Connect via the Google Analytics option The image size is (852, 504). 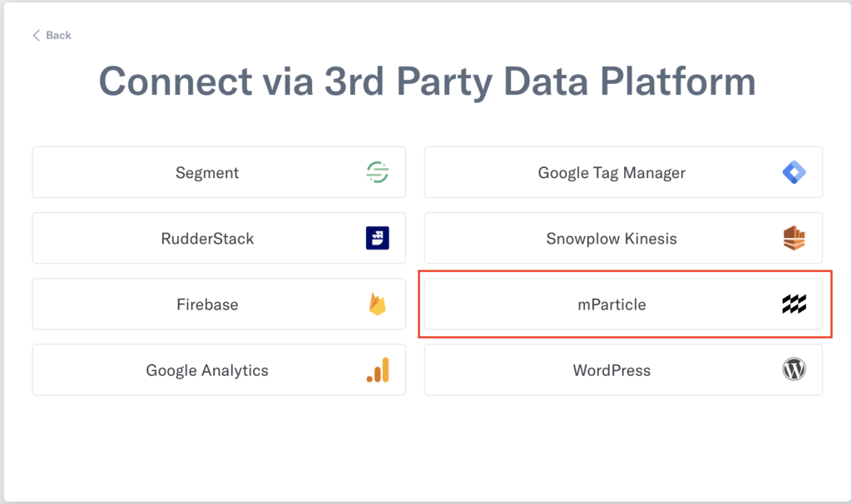coord(219,370)
